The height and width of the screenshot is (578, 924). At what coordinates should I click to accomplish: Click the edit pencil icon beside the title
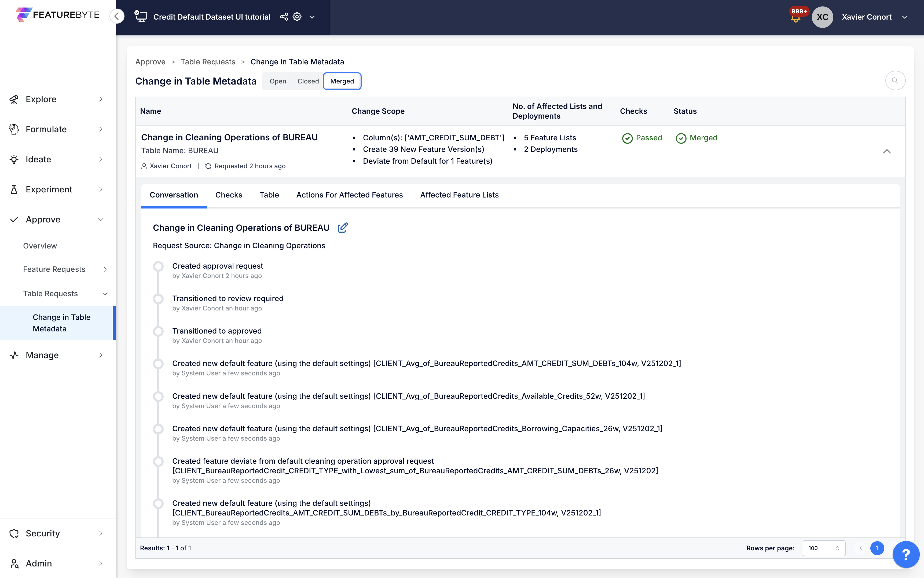[x=343, y=228]
